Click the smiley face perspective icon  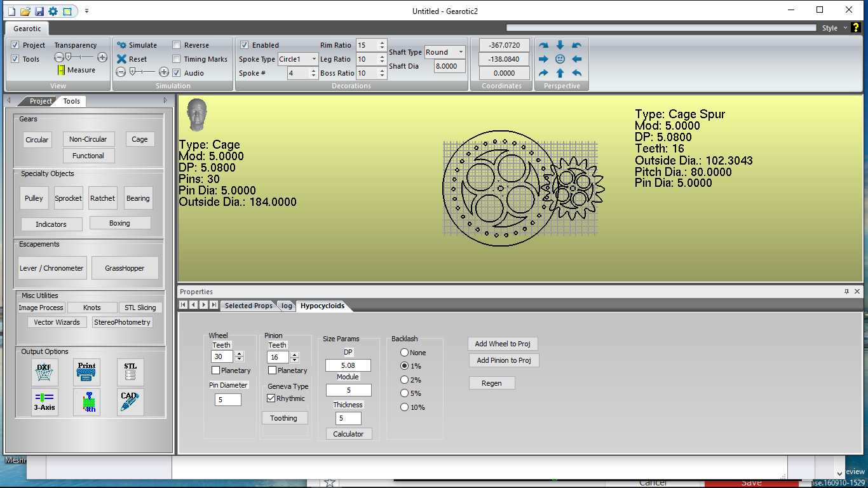pyautogui.click(x=560, y=59)
